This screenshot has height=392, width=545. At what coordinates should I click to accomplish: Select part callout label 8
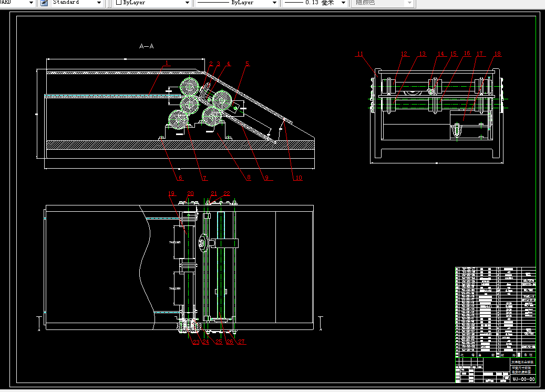pyautogui.click(x=249, y=178)
